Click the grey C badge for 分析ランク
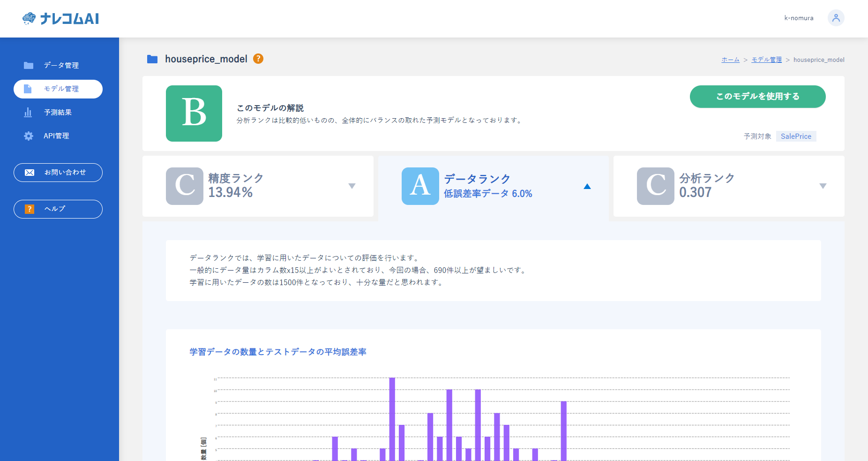868x461 pixels. click(656, 186)
